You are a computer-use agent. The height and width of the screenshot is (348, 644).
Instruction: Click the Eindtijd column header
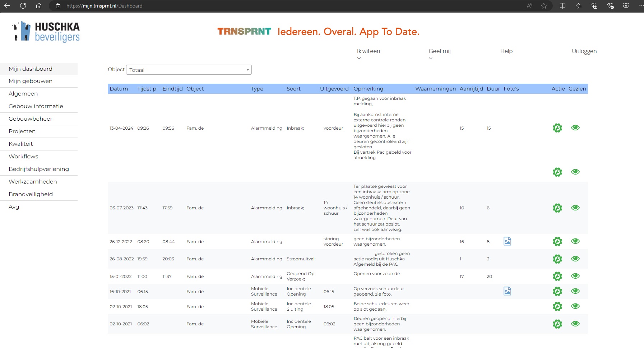(172, 89)
